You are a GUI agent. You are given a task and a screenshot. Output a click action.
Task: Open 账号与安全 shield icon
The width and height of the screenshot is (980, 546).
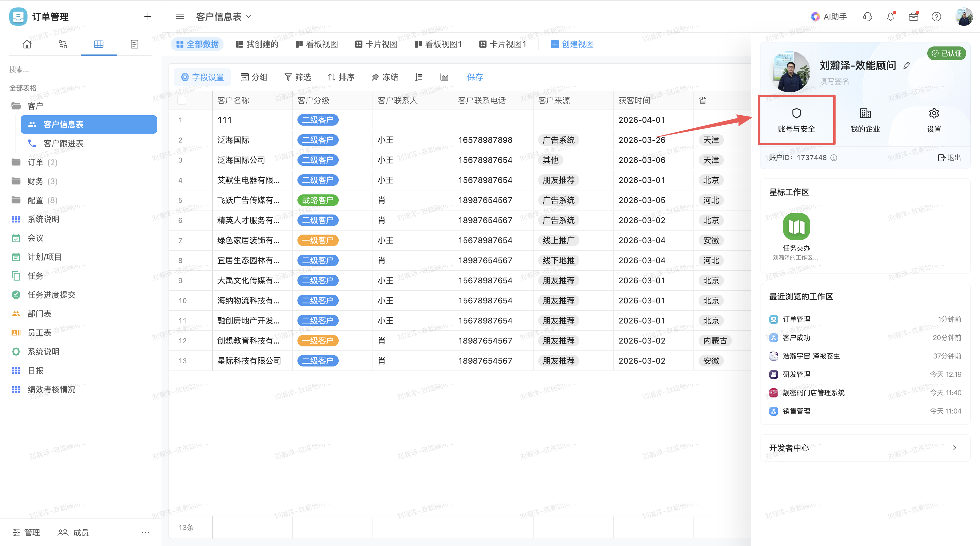tap(796, 113)
